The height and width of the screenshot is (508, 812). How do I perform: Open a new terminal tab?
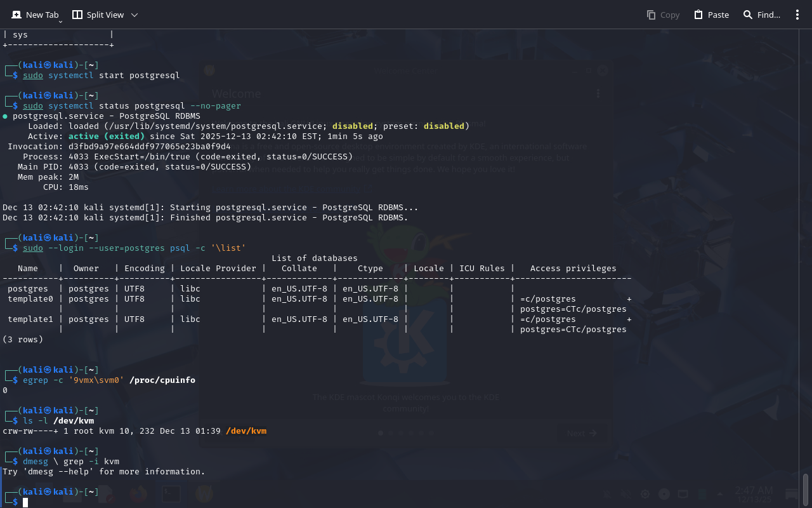pos(36,15)
